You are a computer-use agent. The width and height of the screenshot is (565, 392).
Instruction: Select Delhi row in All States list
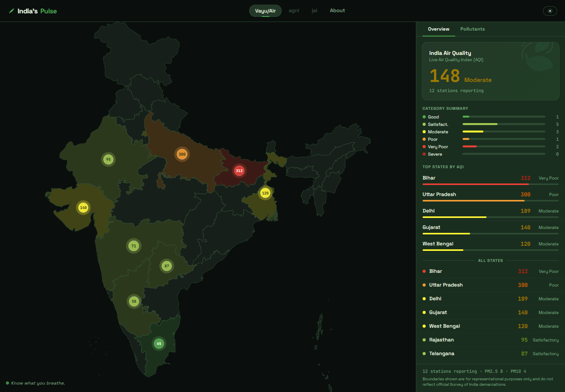490,299
